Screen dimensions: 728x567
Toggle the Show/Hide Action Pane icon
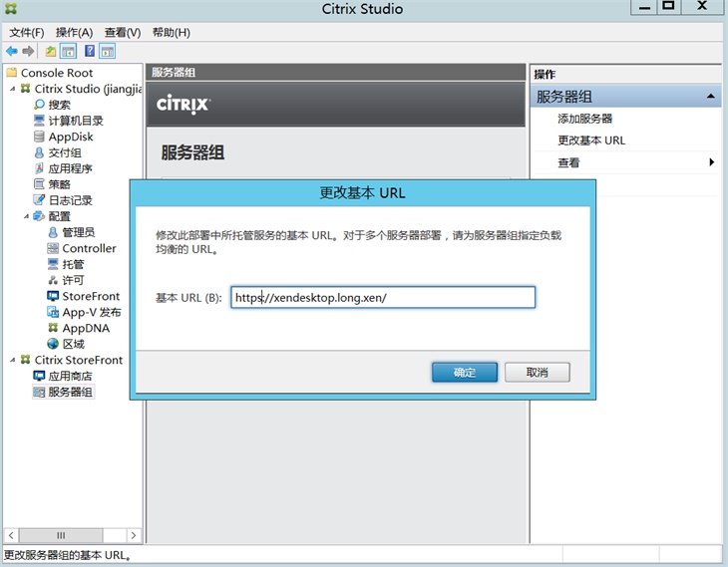tap(108, 51)
